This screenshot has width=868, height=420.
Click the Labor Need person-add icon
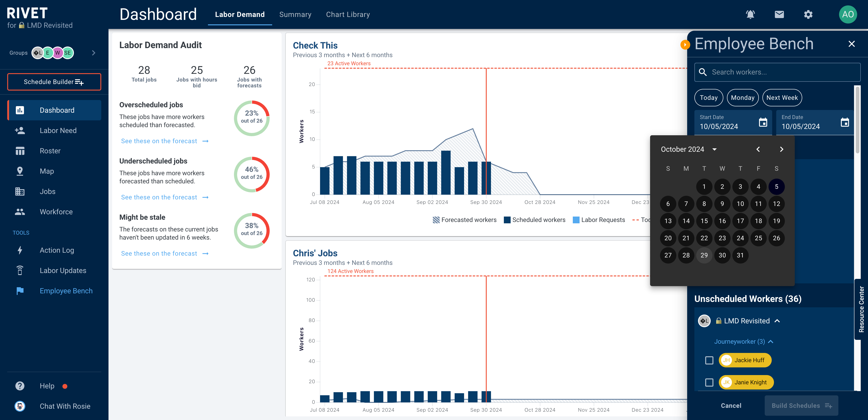point(20,131)
